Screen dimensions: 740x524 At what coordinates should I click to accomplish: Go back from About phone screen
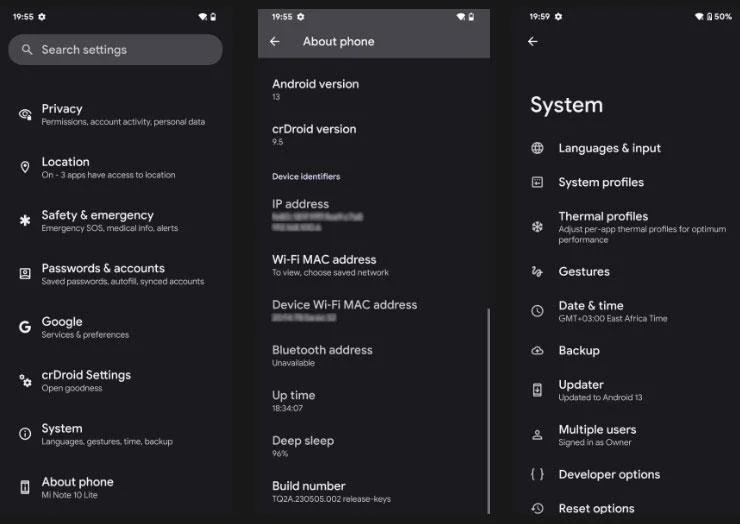click(x=275, y=42)
